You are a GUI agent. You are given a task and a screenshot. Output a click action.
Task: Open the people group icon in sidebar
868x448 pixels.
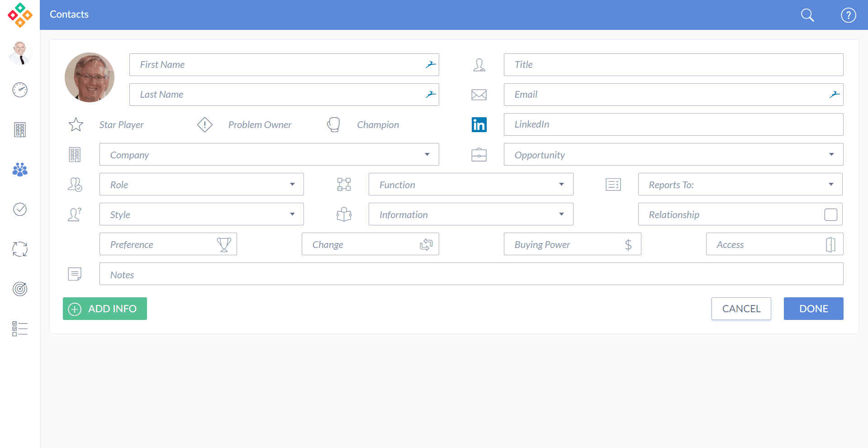pos(20,170)
